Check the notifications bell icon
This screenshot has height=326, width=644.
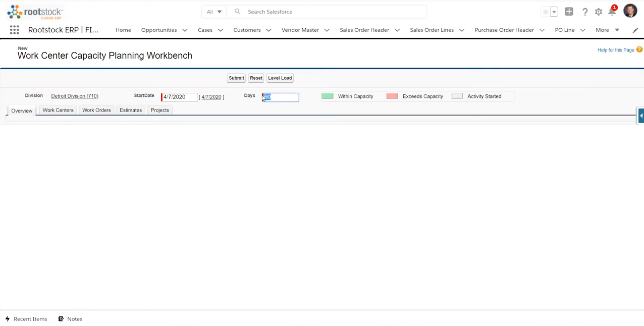pyautogui.click(x=612, y=12)
